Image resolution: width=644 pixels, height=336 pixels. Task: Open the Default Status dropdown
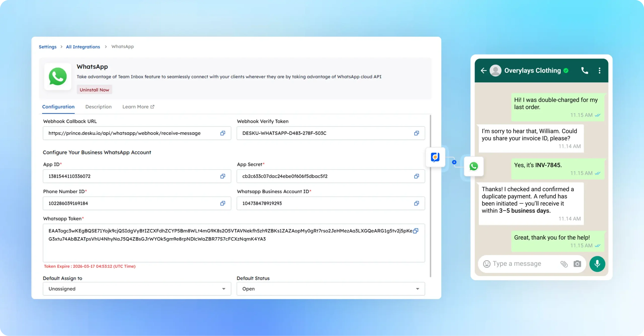point(417,289)
